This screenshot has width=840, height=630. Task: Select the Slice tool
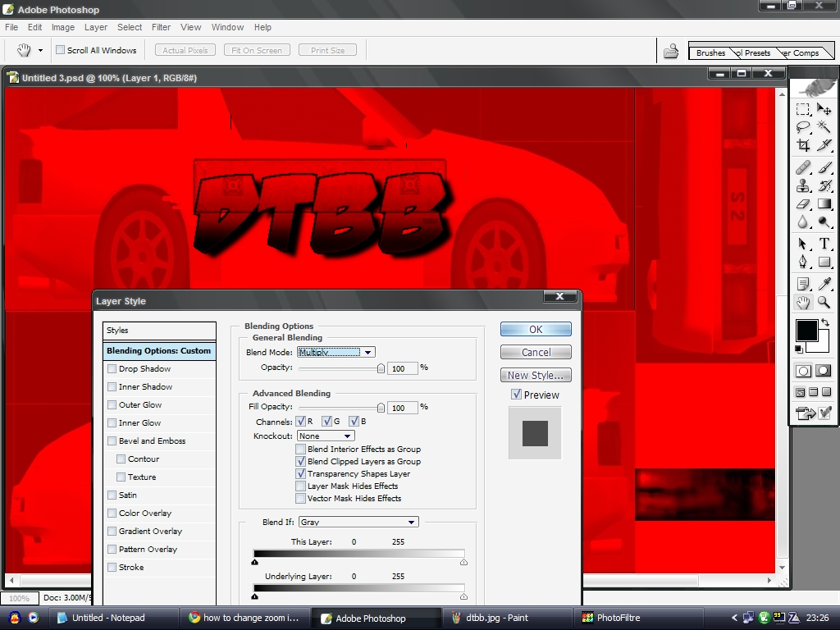point(824,145)
